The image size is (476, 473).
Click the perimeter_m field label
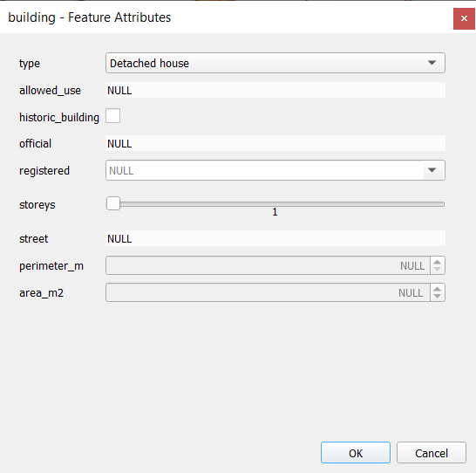click(x=51, y=266)
